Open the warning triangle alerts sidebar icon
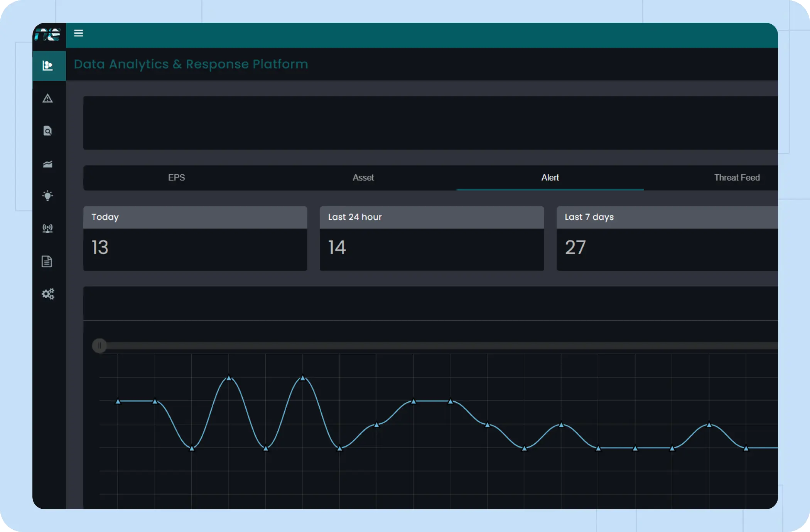The width and height of the screenshot is (810, 532). 47,99
